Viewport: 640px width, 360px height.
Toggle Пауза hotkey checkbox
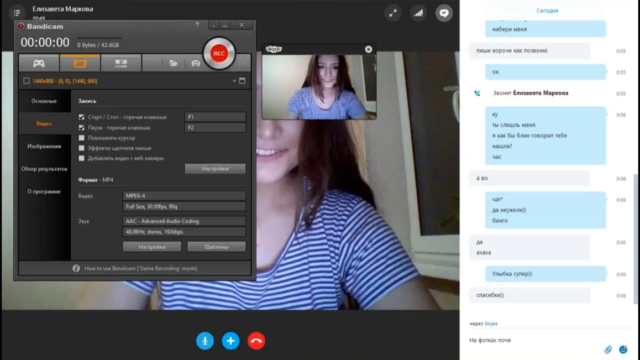pos(82,128)
